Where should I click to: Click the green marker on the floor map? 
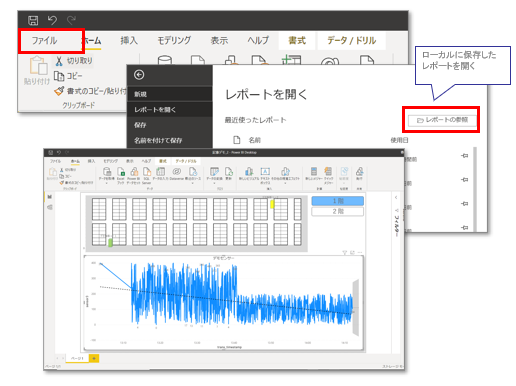coord(110,242)
